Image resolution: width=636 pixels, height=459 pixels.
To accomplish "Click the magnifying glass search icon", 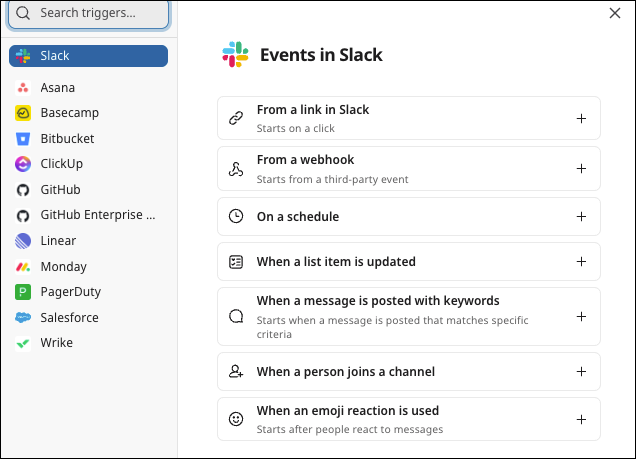I will pyautogui.click(x=23, y=13).
